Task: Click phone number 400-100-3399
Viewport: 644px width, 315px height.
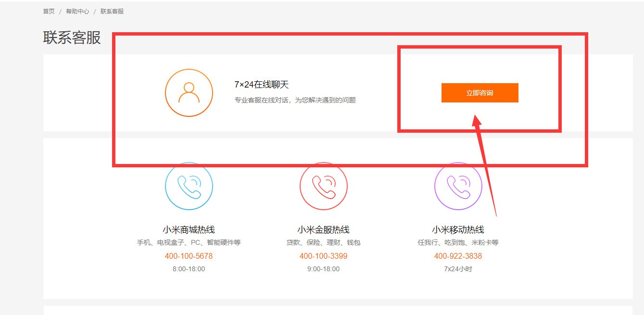Action: pyautogui.click(x=323, y=256)
